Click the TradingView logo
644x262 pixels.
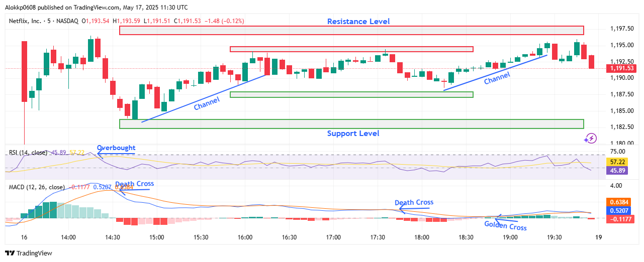[29, 253]
